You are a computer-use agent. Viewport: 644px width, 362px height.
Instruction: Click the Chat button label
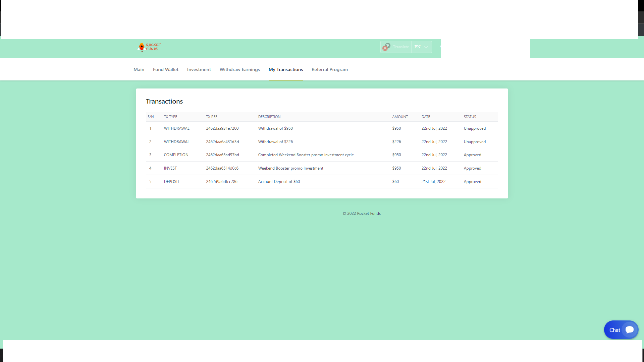tap(614, 330)
